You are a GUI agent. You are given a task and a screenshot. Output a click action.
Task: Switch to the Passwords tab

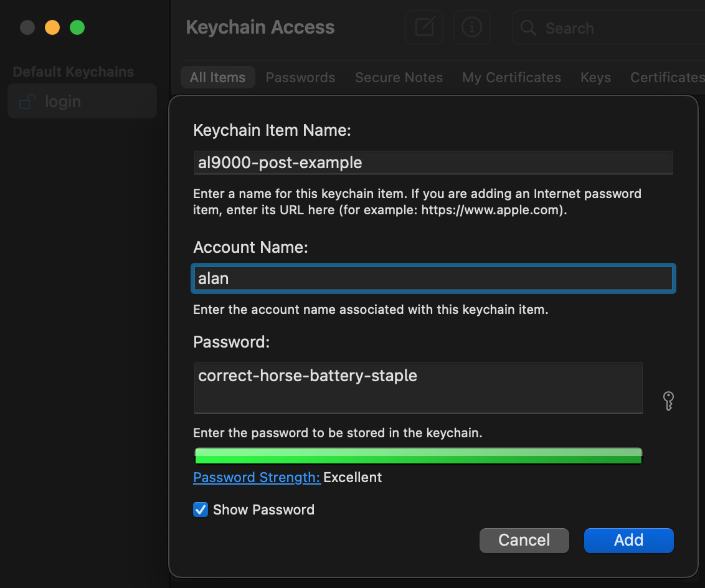[300, 77]
